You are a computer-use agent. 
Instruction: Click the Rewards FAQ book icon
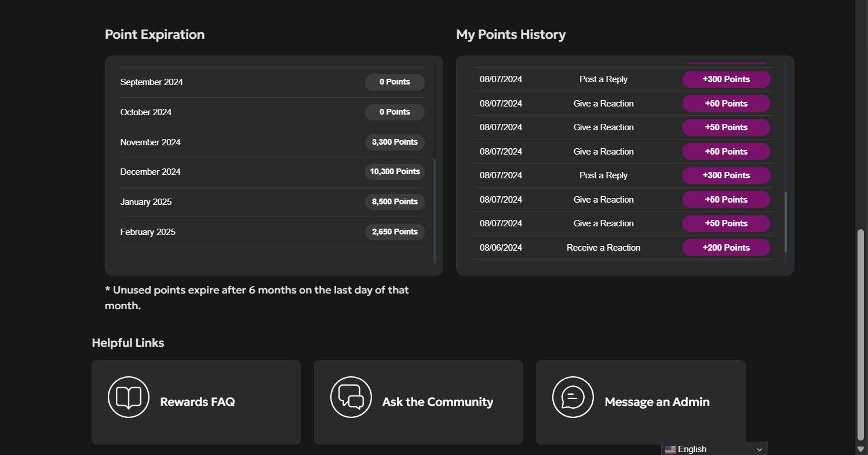coord(129,397)
